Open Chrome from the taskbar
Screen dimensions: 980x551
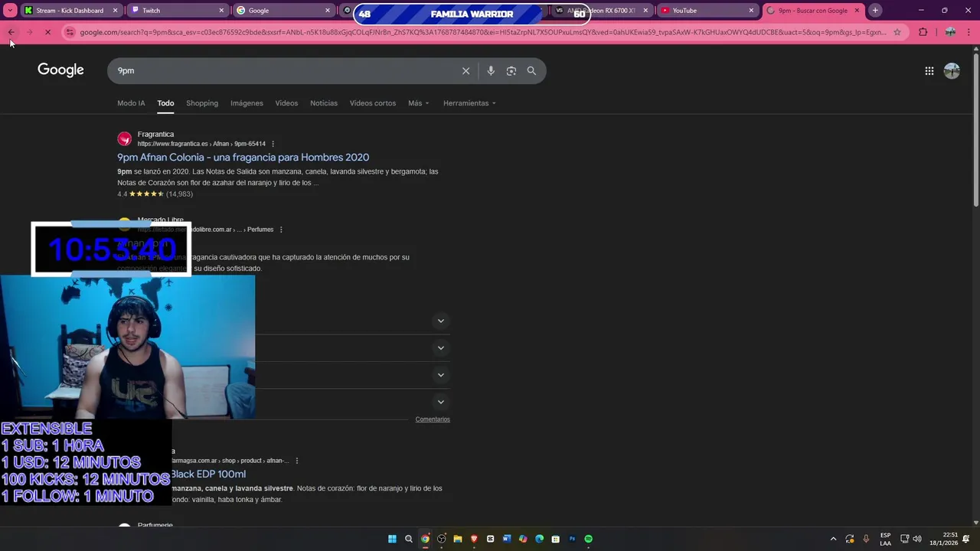pos(425,539)
